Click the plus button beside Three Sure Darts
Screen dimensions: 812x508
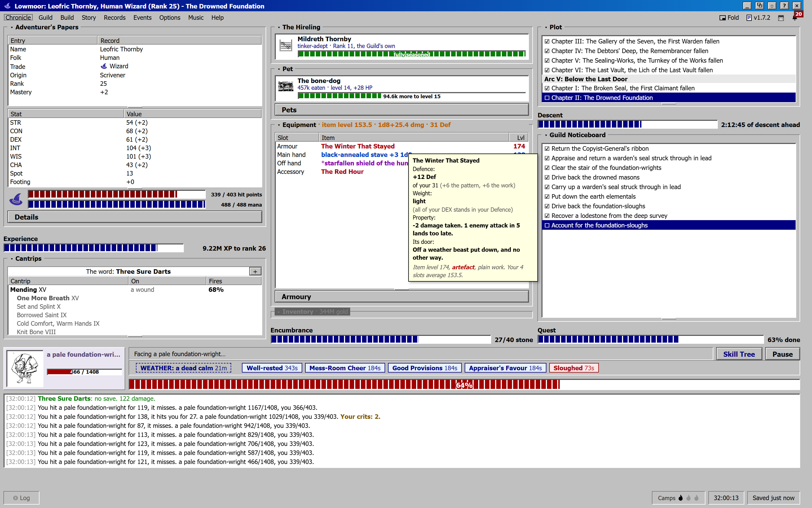click(x=255, y=271)
